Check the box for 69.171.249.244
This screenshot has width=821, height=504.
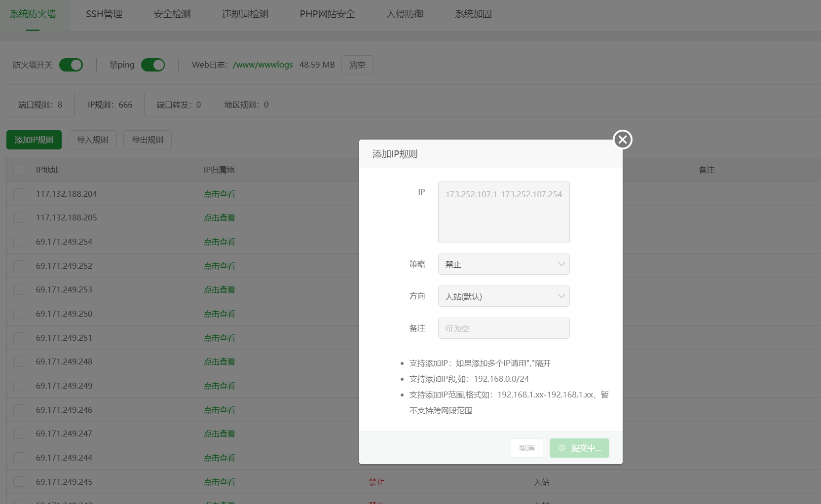(x=19, y=458)
